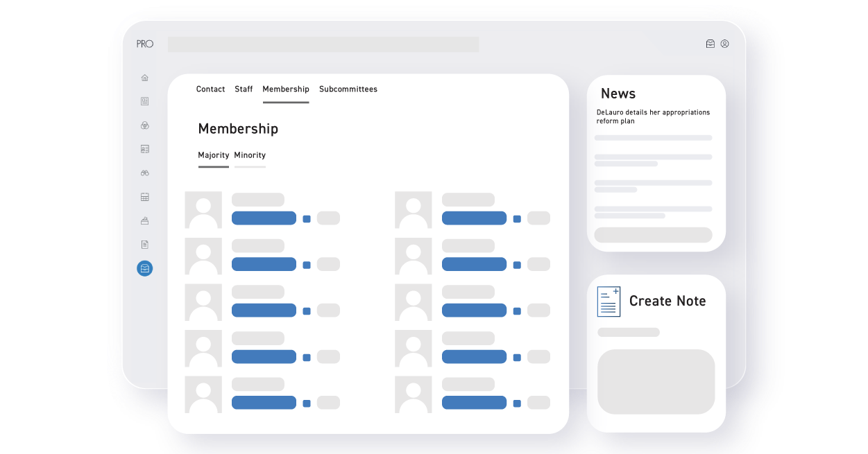The width and height of the screenshot is (868, 454).
Task: Open the contact card icon in the sidebar
Action: (144, 148)
